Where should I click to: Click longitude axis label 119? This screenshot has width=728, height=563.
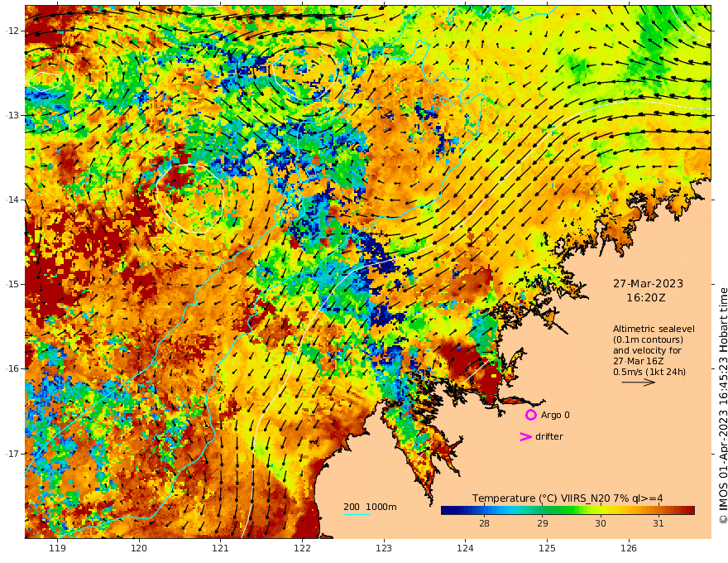(57, 548)
